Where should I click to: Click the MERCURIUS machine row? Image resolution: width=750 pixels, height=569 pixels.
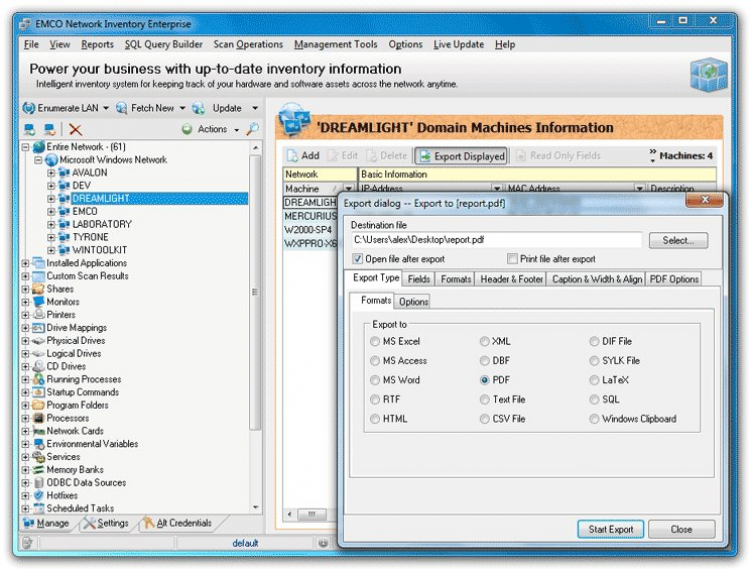tap(310, 216)
